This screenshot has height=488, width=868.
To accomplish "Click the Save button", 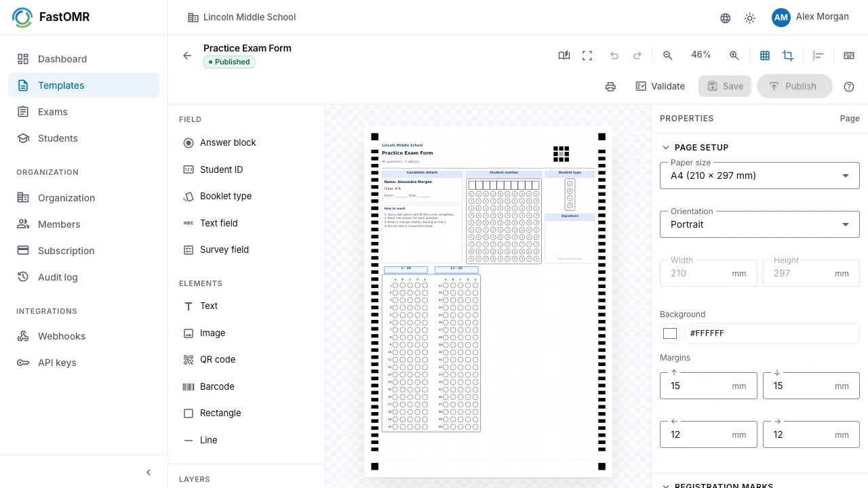I will [725, 86].
